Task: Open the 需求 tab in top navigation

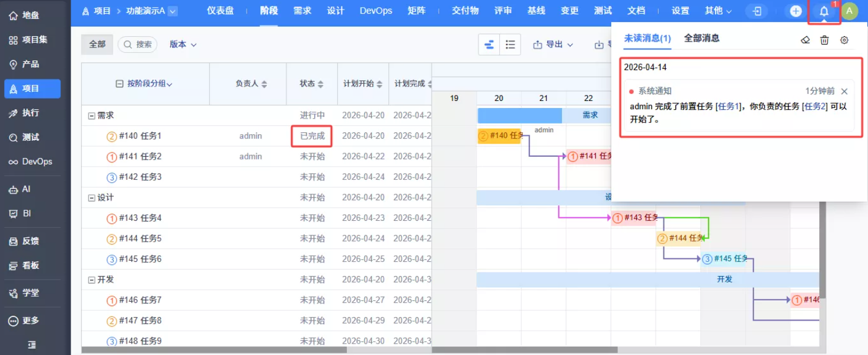Action: [302, 11]
